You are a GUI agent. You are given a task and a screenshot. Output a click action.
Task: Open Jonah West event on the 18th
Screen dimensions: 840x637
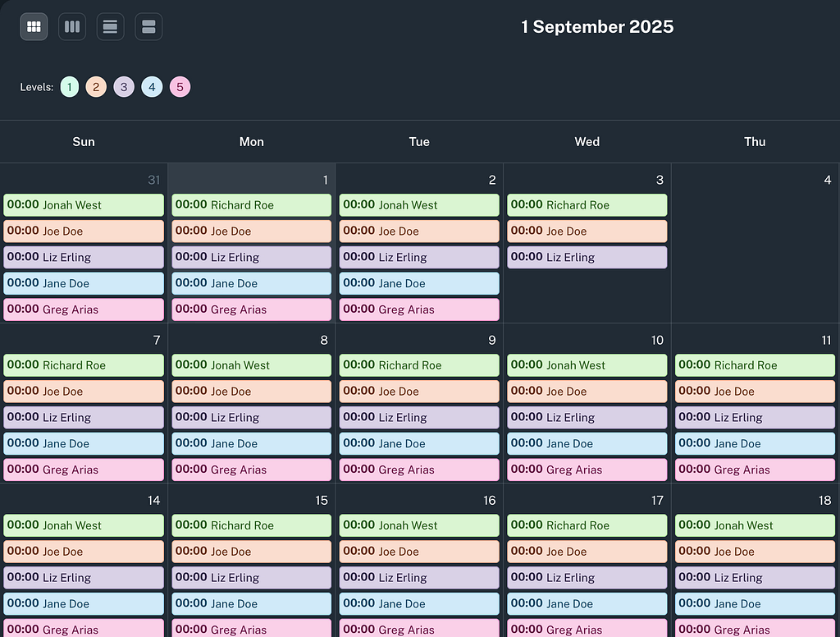click(755, 525)
